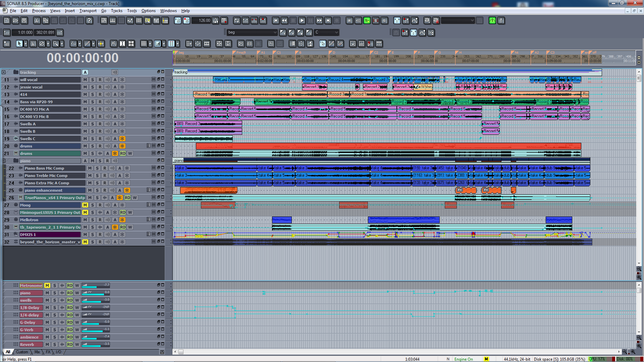Adjust the Reverb bus volume slider

(96, 345)
